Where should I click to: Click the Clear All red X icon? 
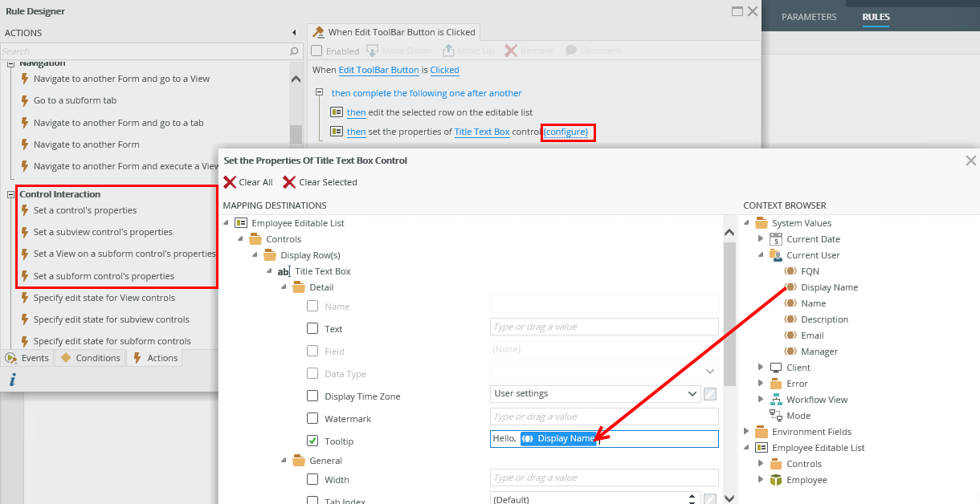point(230,182)
